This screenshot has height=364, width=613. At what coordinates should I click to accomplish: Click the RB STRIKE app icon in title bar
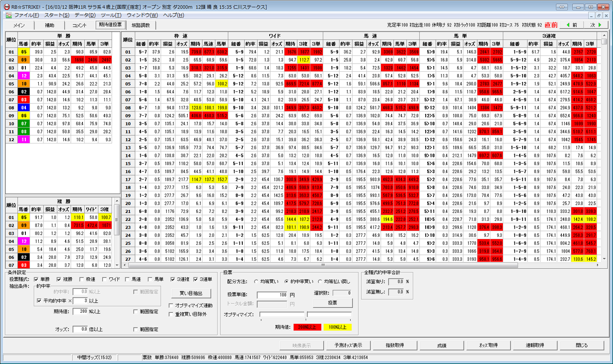[6, 7]
